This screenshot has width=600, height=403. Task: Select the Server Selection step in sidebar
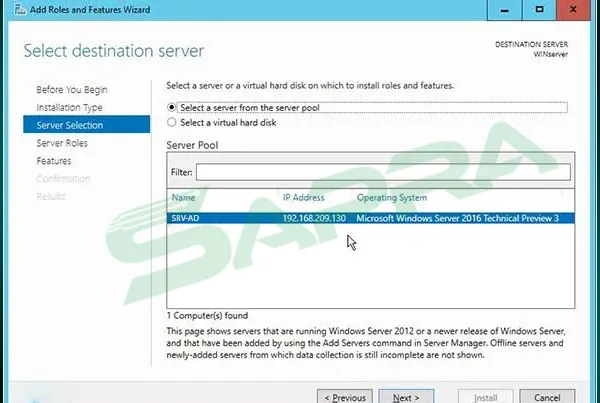click(69, 125)
